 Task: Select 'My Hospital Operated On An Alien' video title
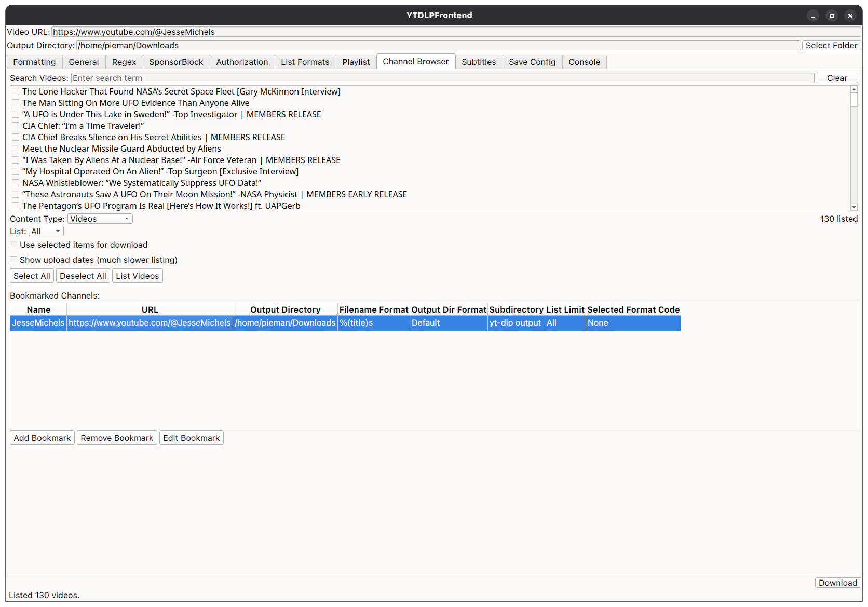click(x=160, y=171)
